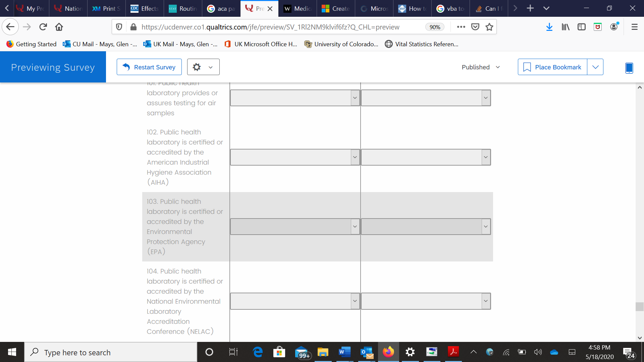Viewport: 644px width, 362px height.
Task: Expand the Place Bookmark arrow menu
Action: (x=595, y=67)
